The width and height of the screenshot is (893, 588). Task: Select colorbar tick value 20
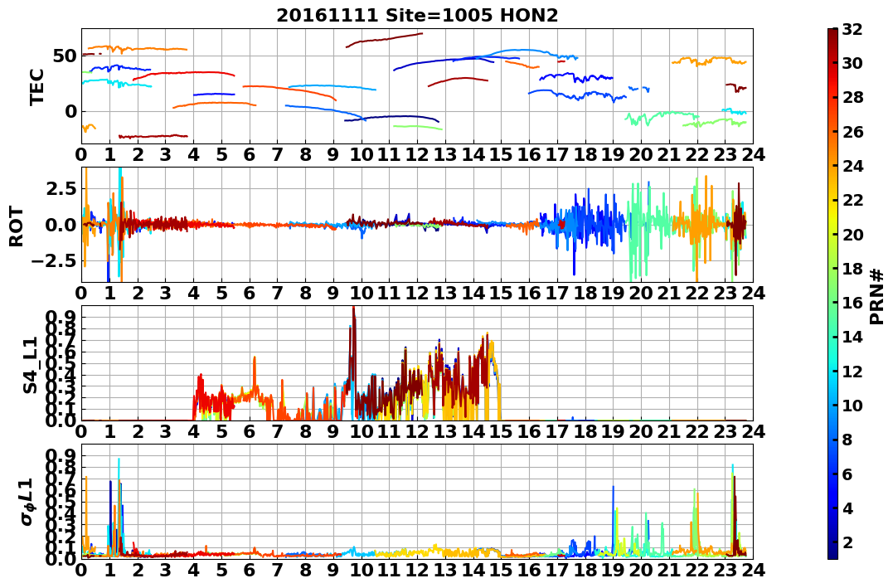(x=852, y=234)
